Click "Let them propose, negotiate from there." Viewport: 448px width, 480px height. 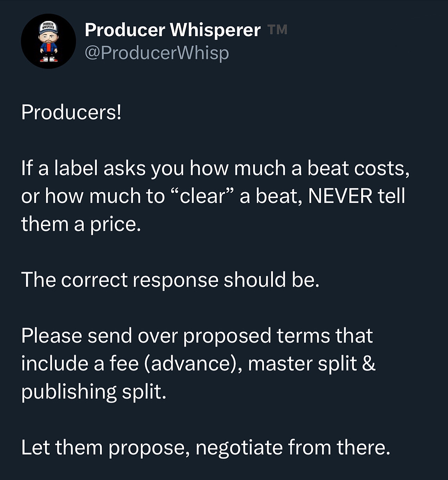pos(206,447)
